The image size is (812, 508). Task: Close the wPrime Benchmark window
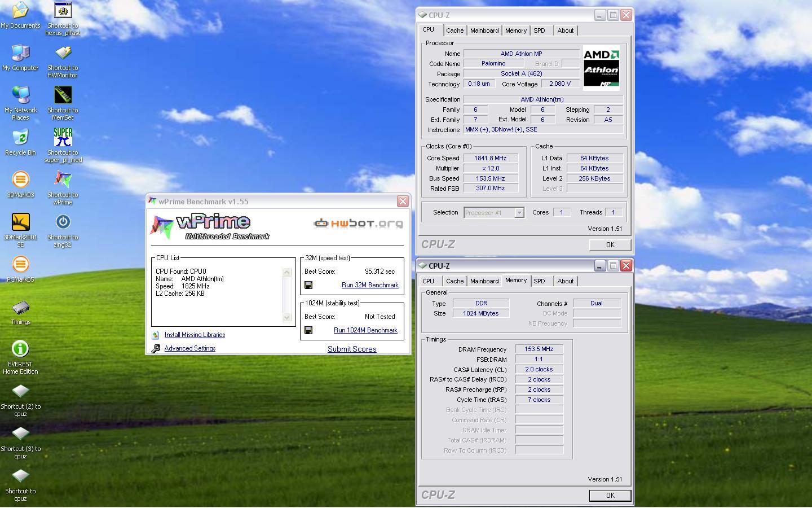[x=403, y=202]
